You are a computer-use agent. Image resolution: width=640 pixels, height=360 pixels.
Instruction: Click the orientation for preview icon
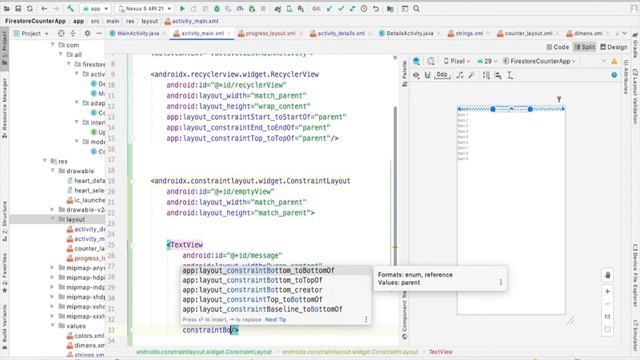pos(431,61)
